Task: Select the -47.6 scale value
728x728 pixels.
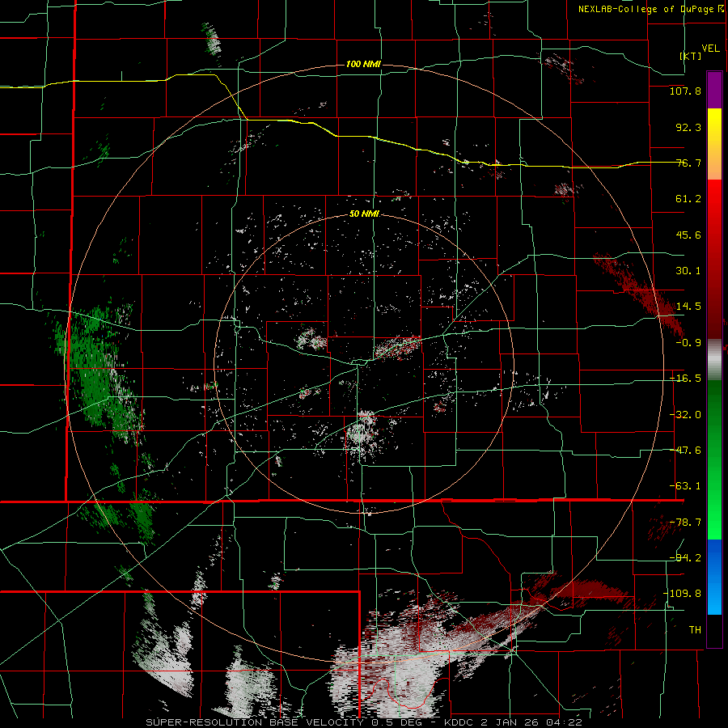Action: [685, 451]
